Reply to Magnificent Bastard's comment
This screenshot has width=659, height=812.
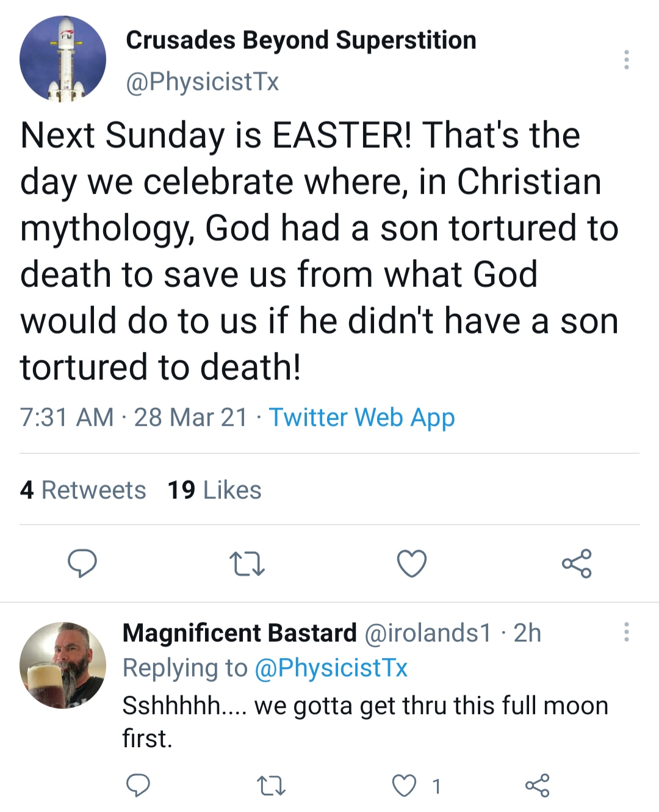point(138,786)
